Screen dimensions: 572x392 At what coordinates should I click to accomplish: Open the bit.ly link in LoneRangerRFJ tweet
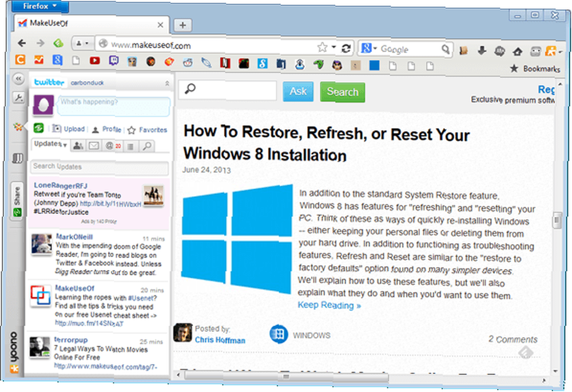(110, 204)
